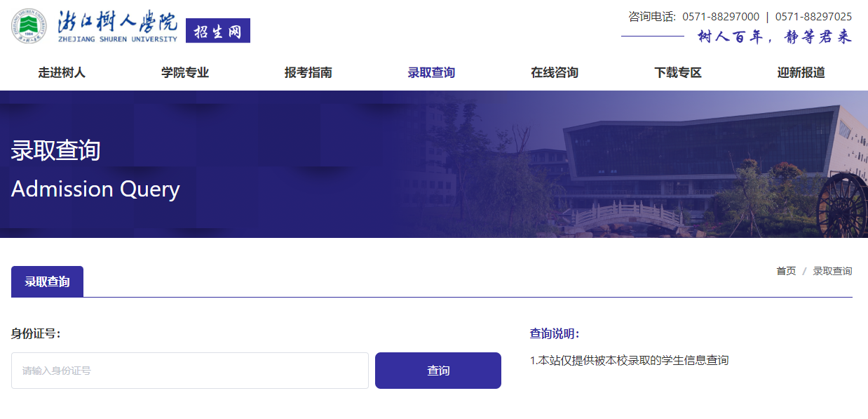Select the 走进树人 navigation menu item

click(x=61, y=72)
